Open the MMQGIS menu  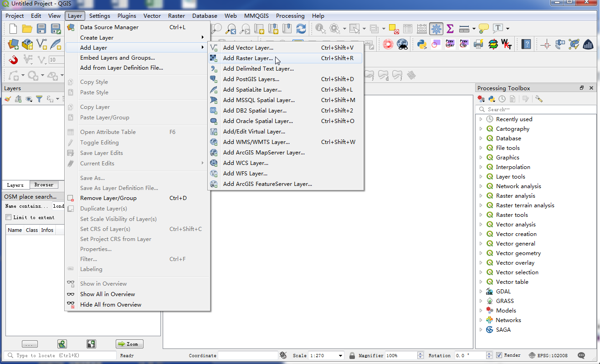pos(256,15)
